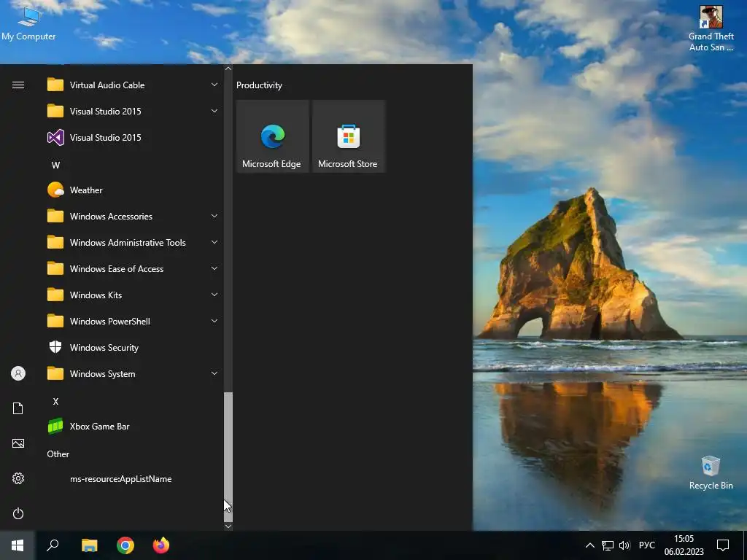Expand the Windows Administrative Tools folder
747x560 pixels.
point(133,242)
